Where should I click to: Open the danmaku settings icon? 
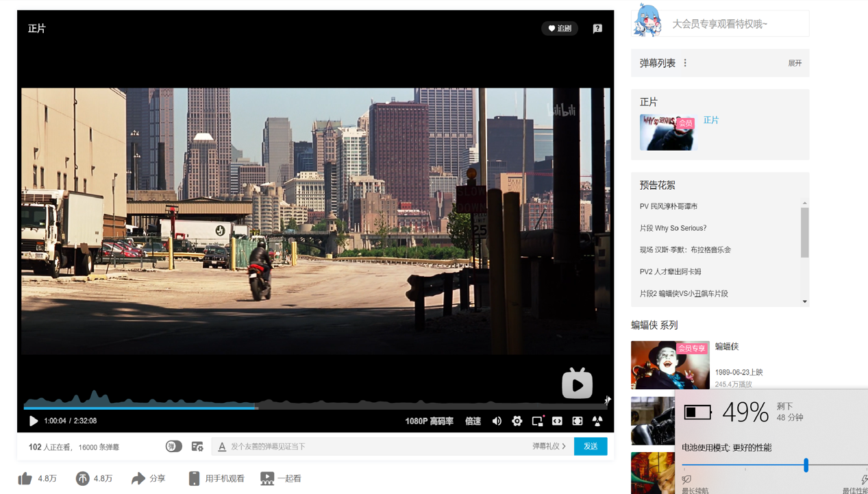pyautogui.click(x=197, y=447)
